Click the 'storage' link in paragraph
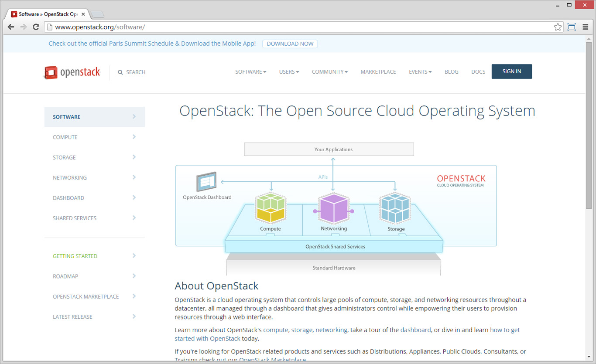 (x=302, y=330)
